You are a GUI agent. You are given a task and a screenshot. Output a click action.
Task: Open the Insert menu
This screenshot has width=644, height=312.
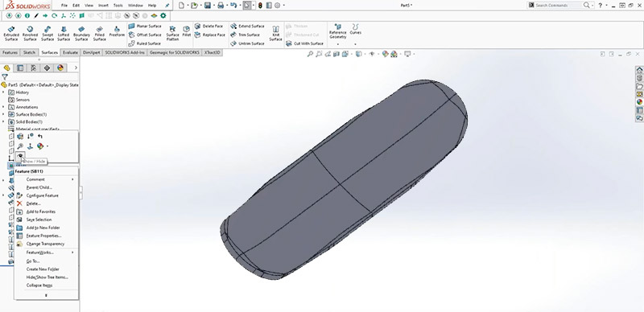[x=103, y=6]
